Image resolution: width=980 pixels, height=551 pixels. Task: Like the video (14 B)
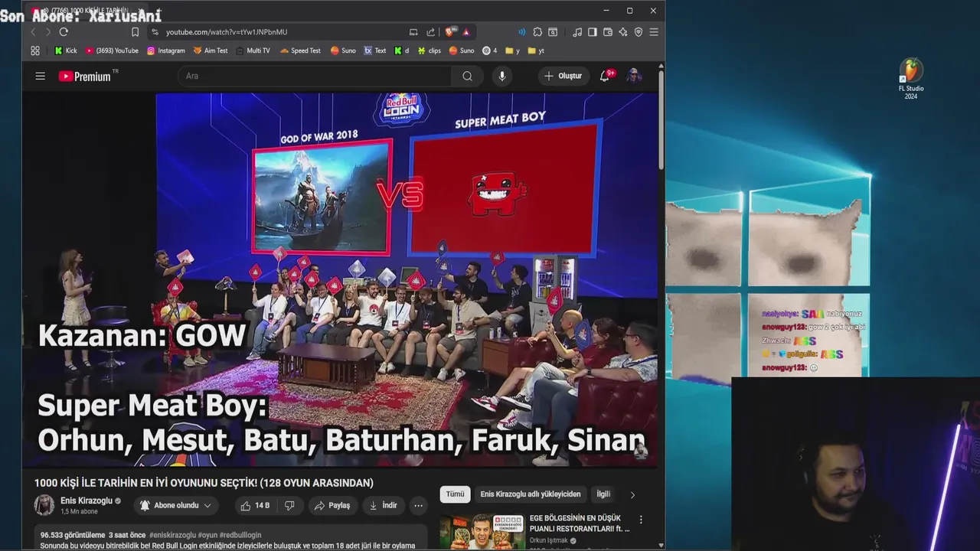point(254,506)
